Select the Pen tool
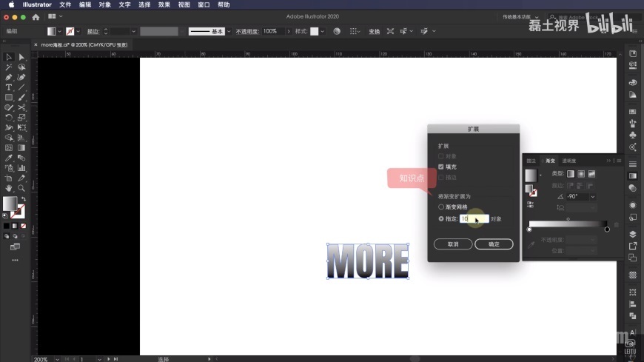 (9, 77)
